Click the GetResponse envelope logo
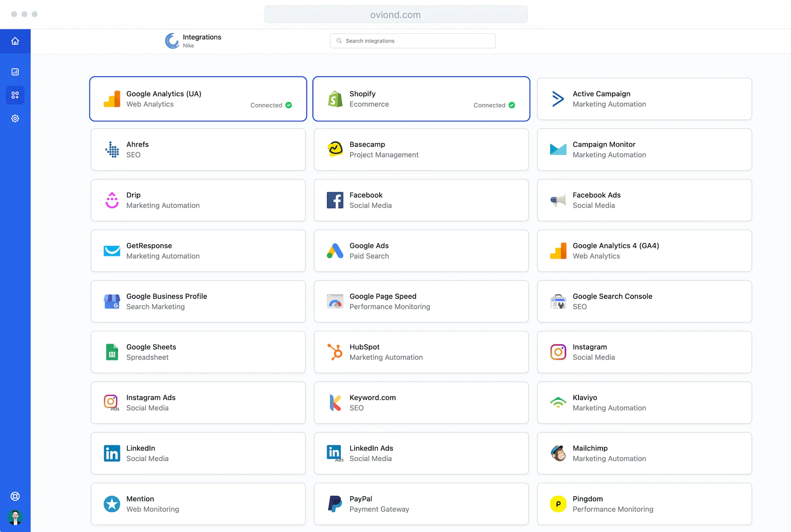 coord(112,251)
